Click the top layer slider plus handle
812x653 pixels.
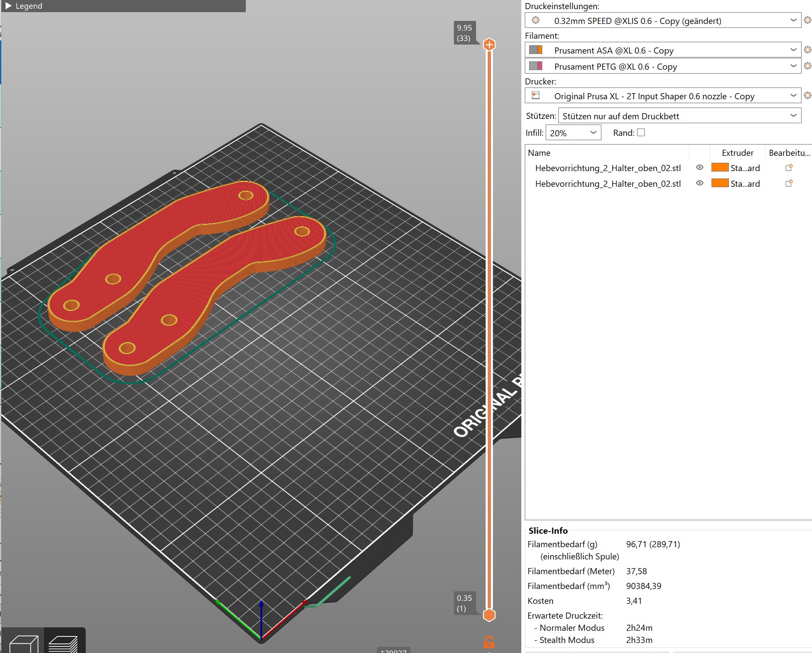(490, 44)
